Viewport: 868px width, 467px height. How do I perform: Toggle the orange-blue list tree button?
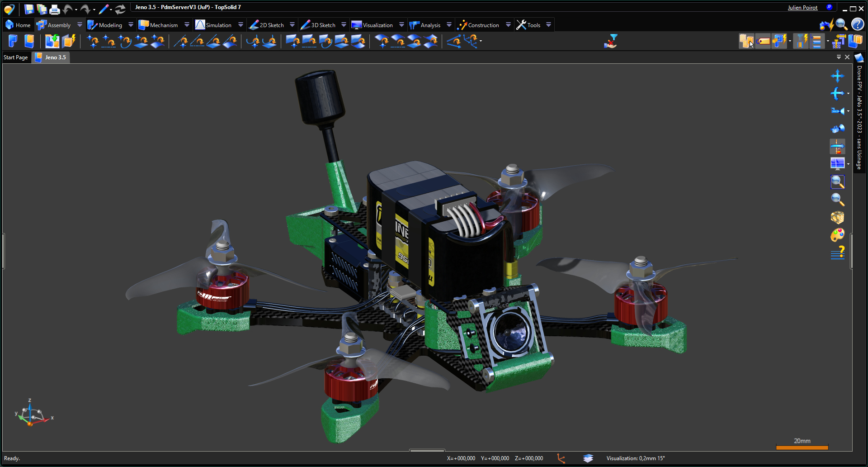[x=817, y=41]
